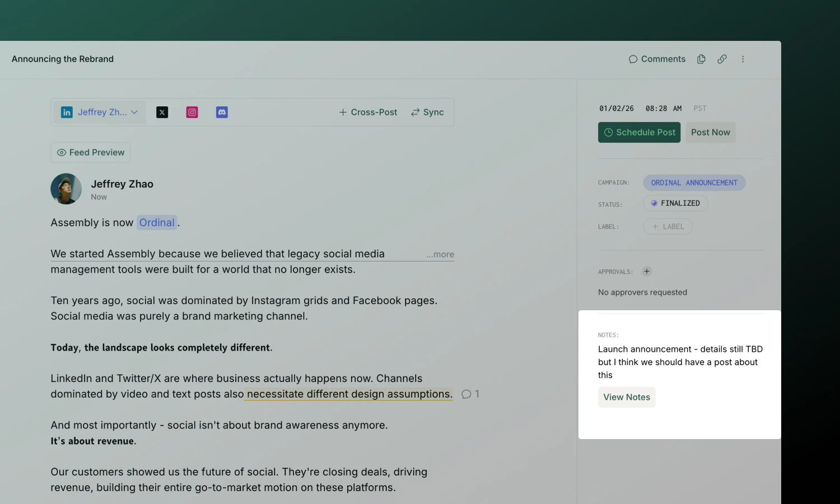This screenshot has width=840, height=504.
Task: Open the three-dot more options menu
Action: pyautogui.click(x=743, y=59)
